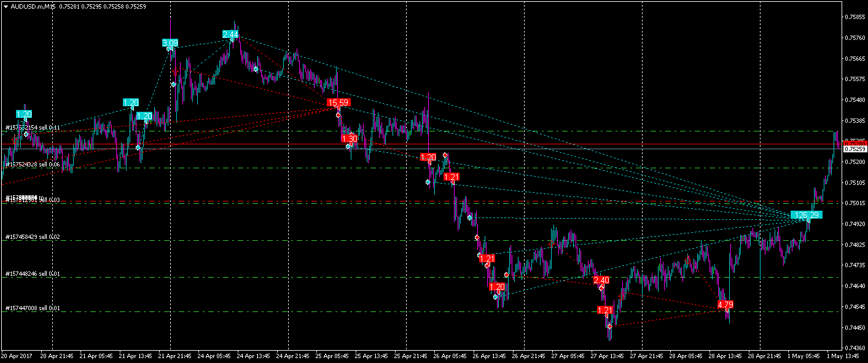Click price scale value 0.75480
This screenshot has width=868, height=363.
[854, 100]
